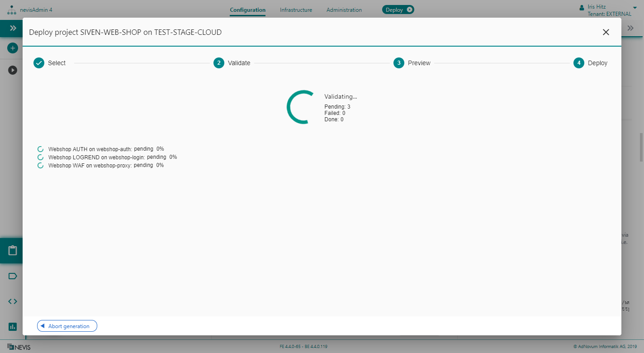Screen dimensions: 644x353
Task: Open the Infrastructure tab
Action: click(296, 10)
